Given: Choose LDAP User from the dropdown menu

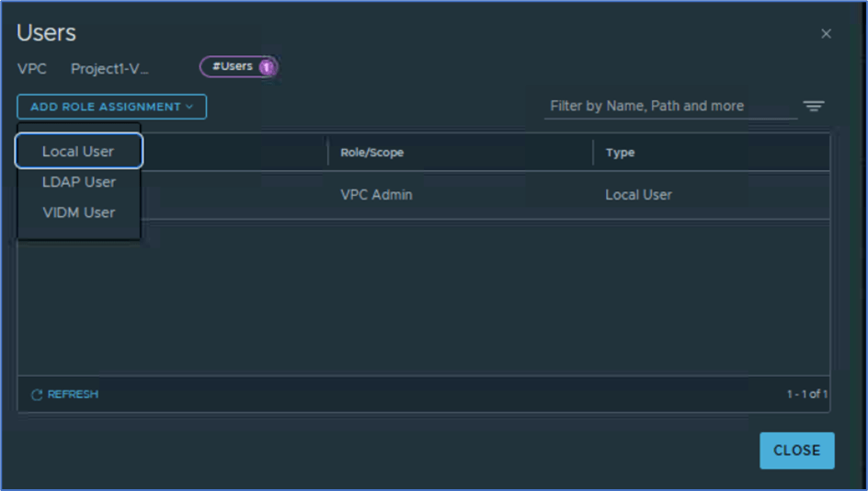Looking at the screenshot, I should pyautogui.click(x=78, y=182).
